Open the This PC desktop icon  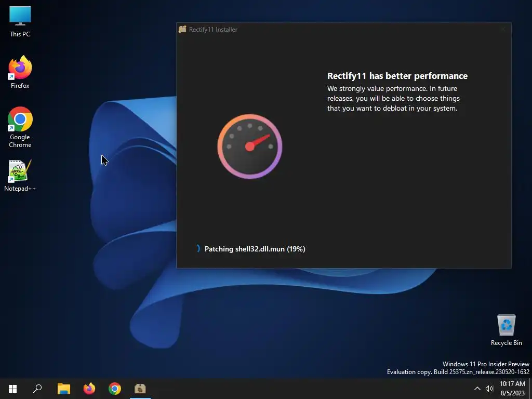pos(20,21)
